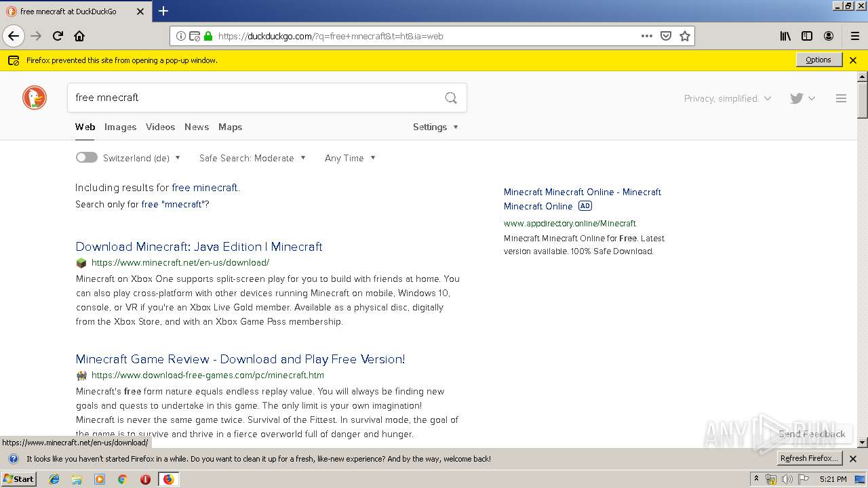Screen dimensions: 868x488
Task: Open Windows Explorer from taskbar
Action: 77,479
